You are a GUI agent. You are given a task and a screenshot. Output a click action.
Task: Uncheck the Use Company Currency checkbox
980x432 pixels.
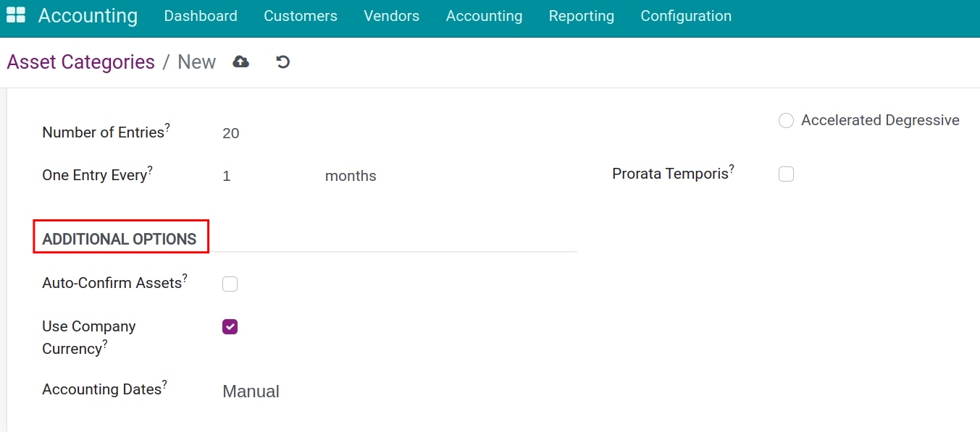230,327
